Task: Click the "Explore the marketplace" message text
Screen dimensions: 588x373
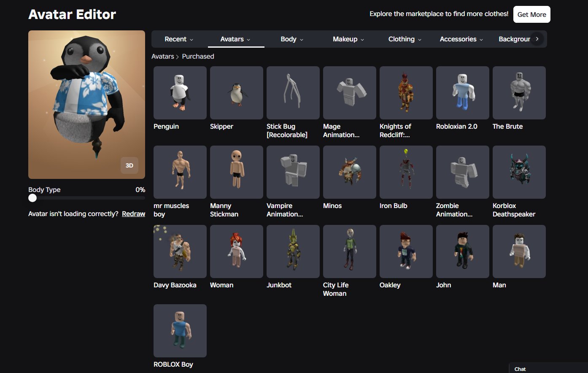Action: 439,14
